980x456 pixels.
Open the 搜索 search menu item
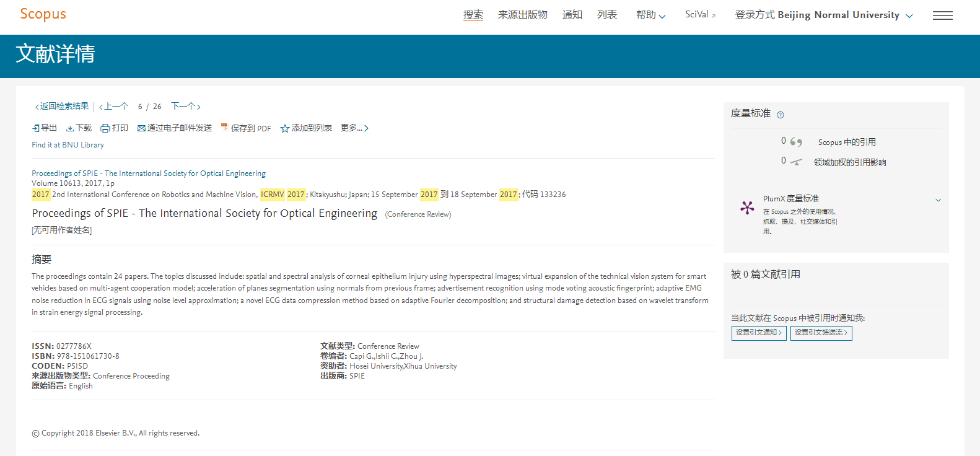tap(473, 15)
